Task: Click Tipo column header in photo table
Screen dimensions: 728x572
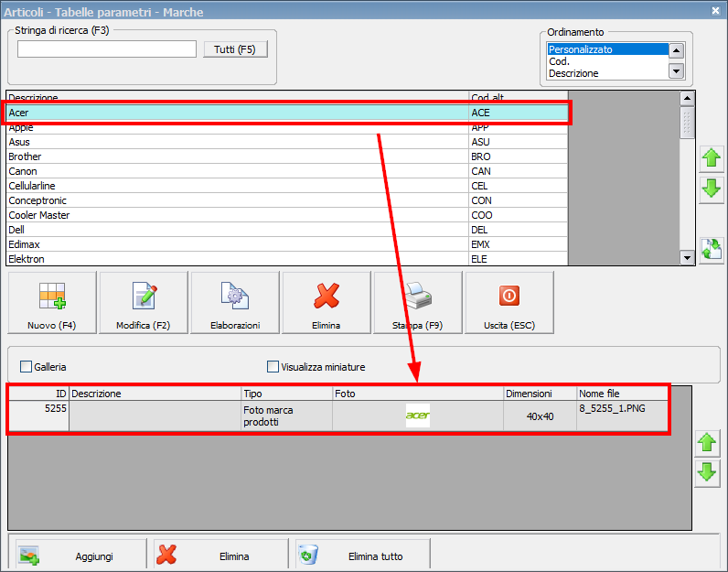Action: click(286, 394)
